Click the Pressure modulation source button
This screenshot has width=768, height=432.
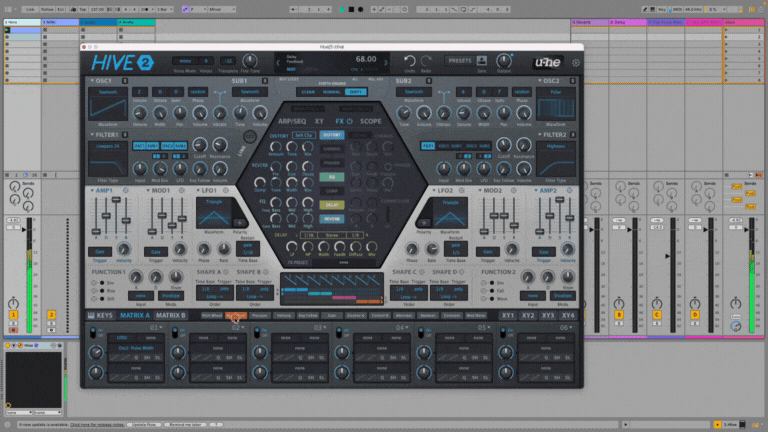coord(260,316)
